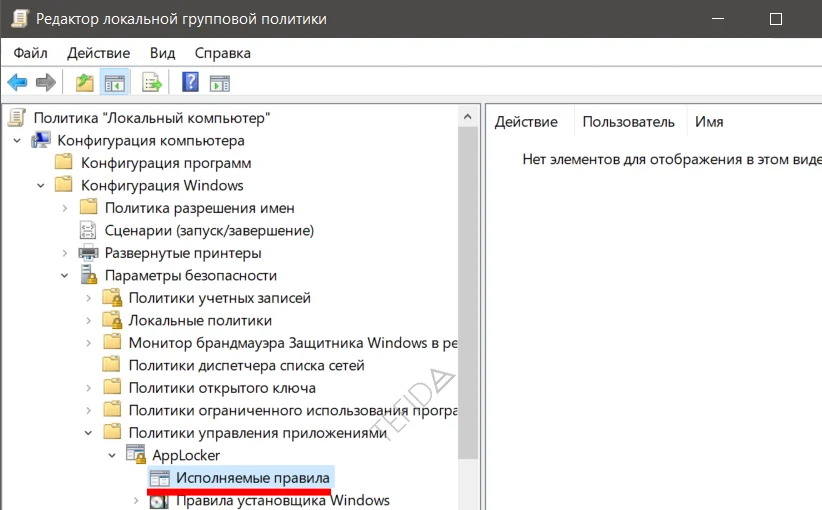Toggle the console tree pane icon
This screenshot has width=822, height=510.
pyautogui.click(x=115, y=83)
